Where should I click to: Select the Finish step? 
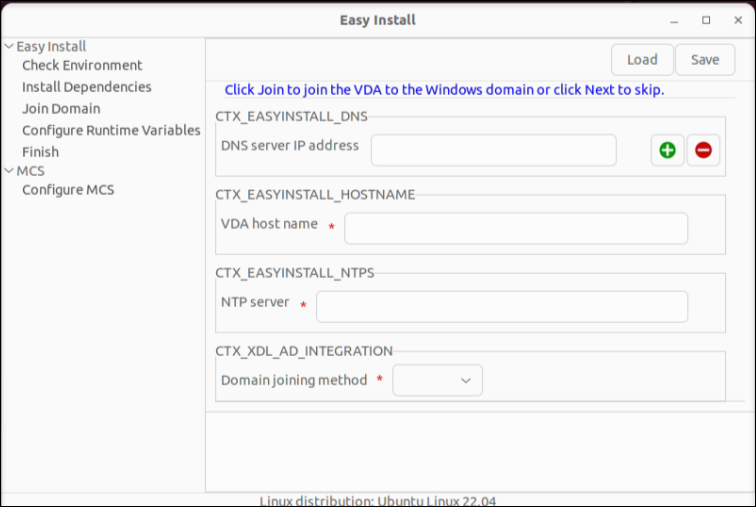coord(41,152)
